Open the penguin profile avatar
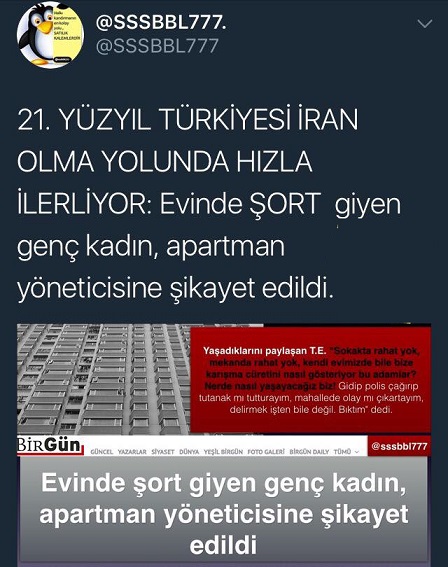The height and width of the screenshot is (567, 448). [x=51, y=35]
